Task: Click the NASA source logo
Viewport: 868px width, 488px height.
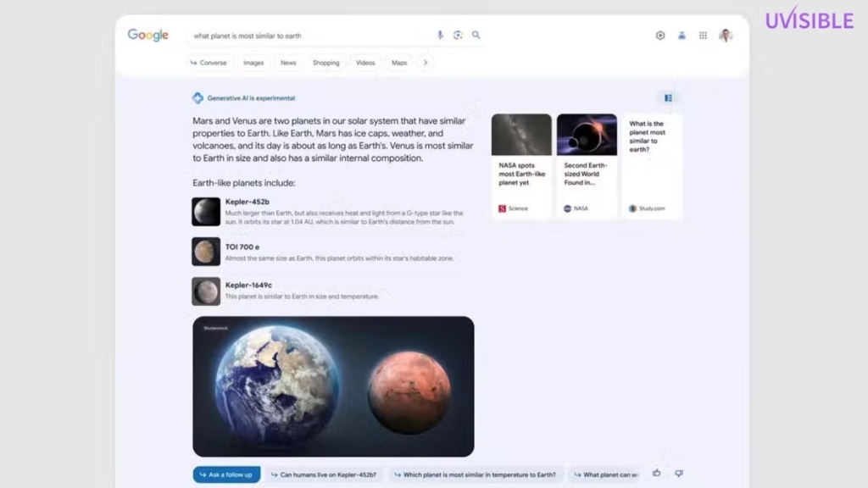Action: point(567,208)
